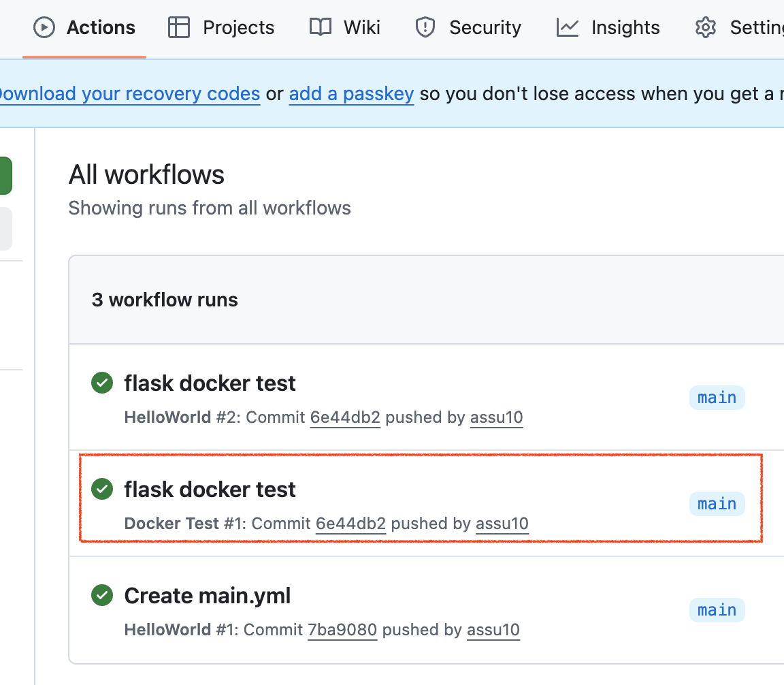784x685 pixels.
Task: Switch to the Projects tab
Action: [238, 27]
